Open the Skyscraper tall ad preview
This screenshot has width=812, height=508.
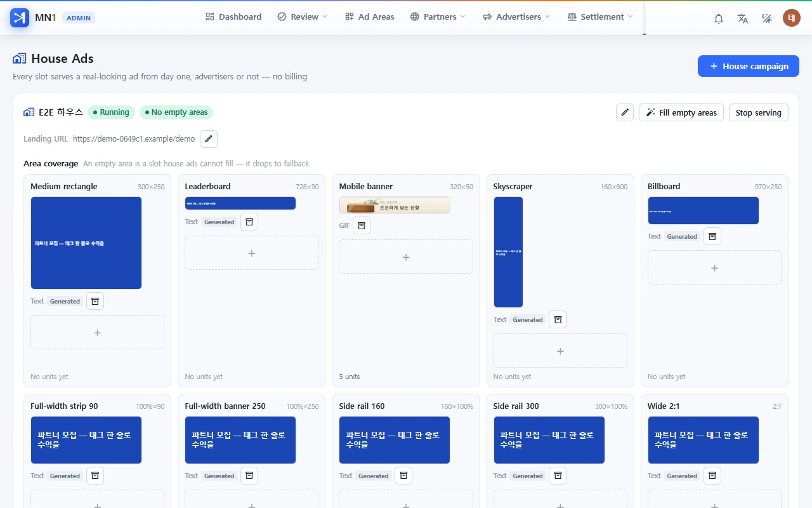pos(508,252)
